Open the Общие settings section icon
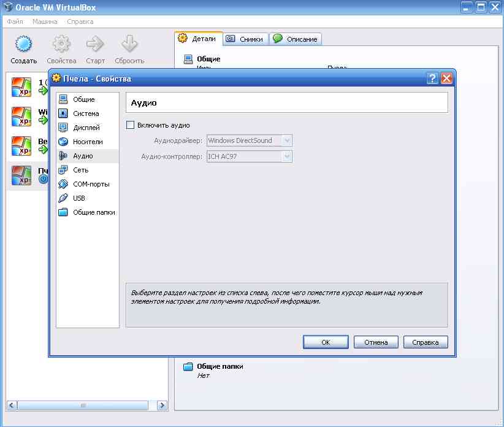 [x=63, y=99]
